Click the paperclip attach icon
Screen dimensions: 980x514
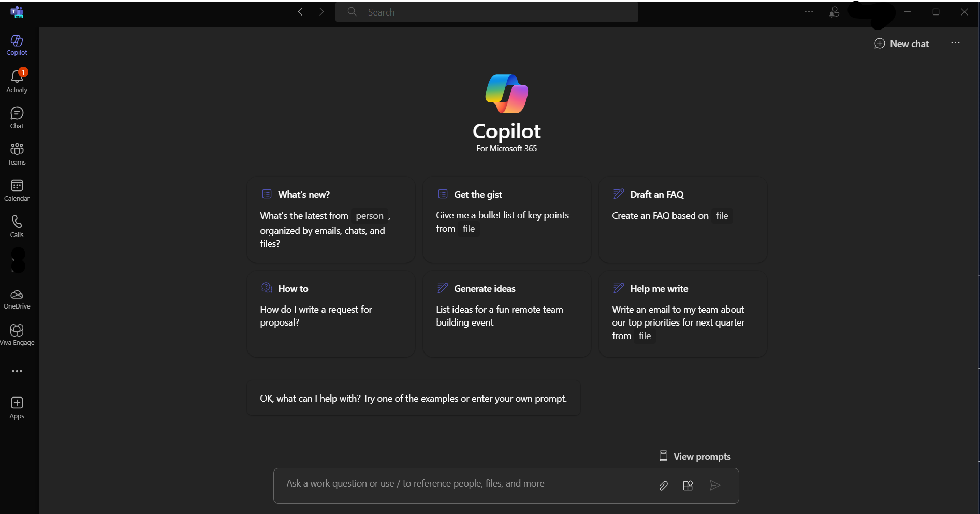click(x=663, y=486)
